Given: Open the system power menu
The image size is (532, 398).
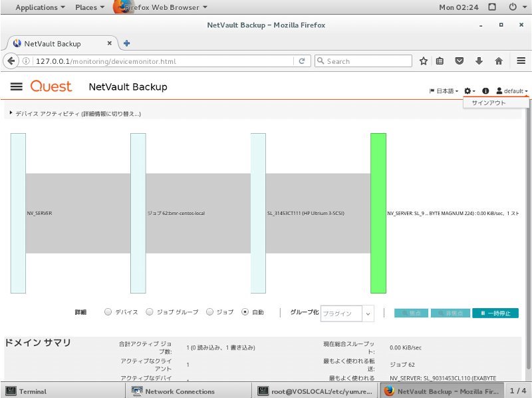Looking at the screenshot, I should [x=517, y=7].
